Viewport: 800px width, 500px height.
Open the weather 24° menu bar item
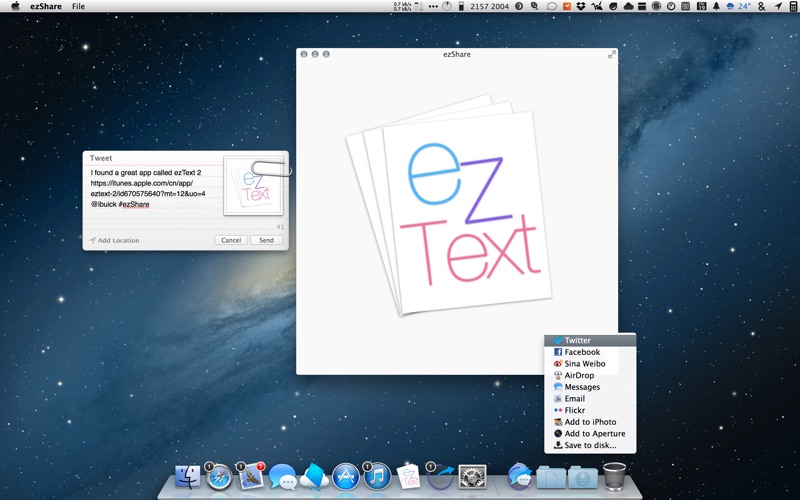click(x=738, y=6)
